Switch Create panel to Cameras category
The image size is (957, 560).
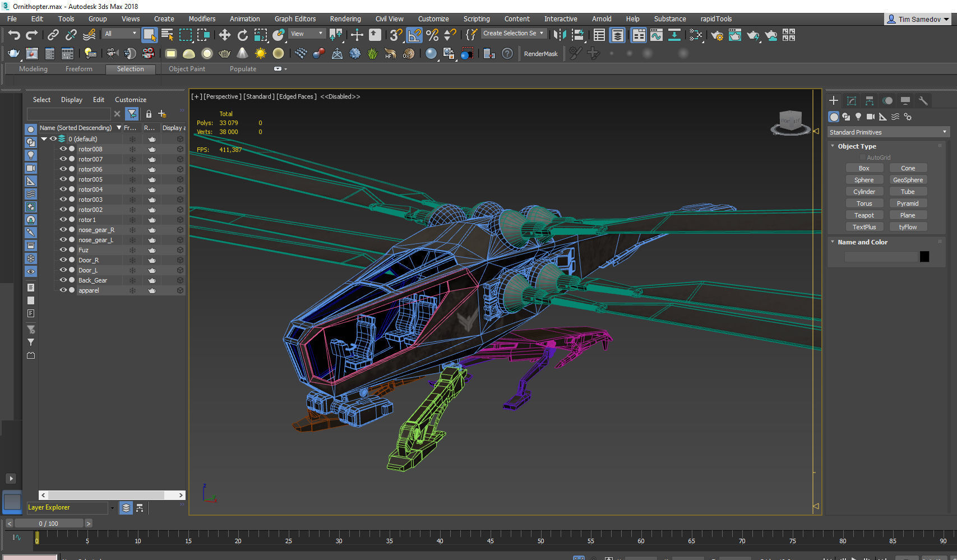pos(871,117)
